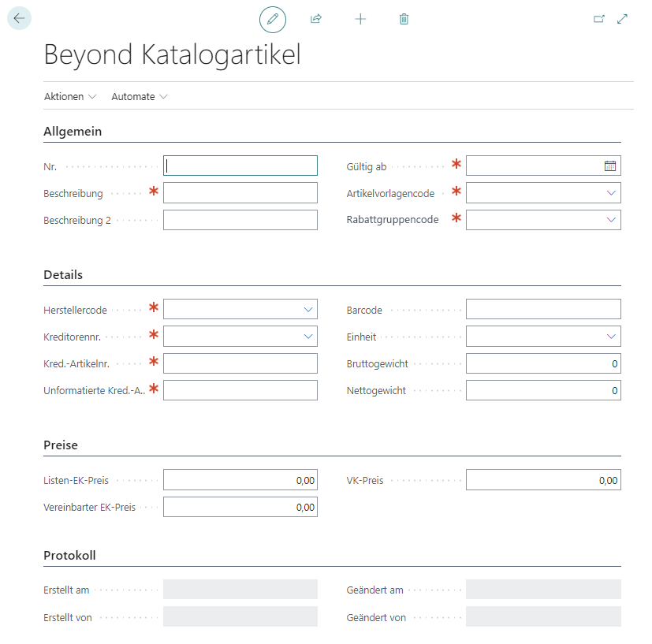Viewport: 652px width, 644px height.
Task: Click the Einheit label
Action: 361,337
